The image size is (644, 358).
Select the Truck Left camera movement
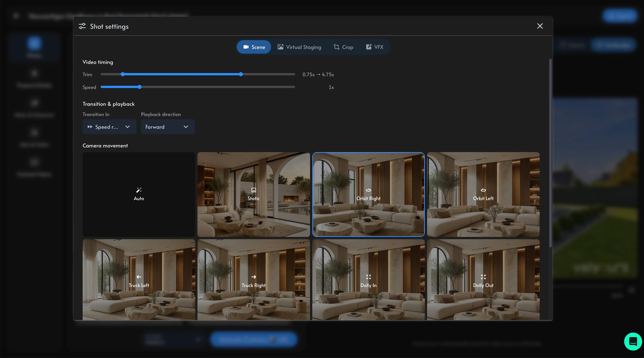pos(139,280)
